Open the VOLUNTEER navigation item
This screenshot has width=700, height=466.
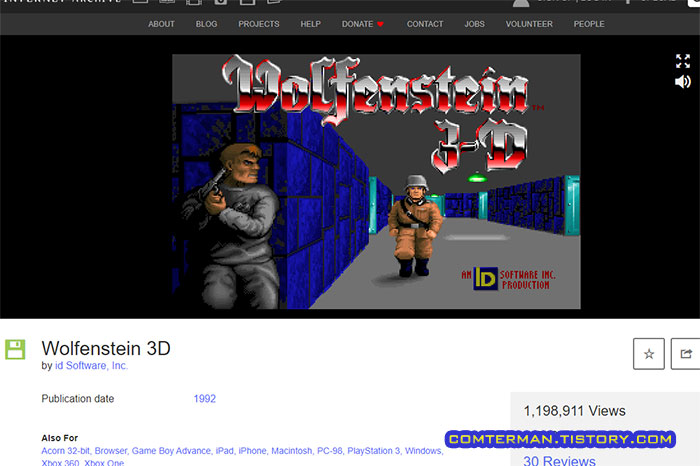pos(529,24)
